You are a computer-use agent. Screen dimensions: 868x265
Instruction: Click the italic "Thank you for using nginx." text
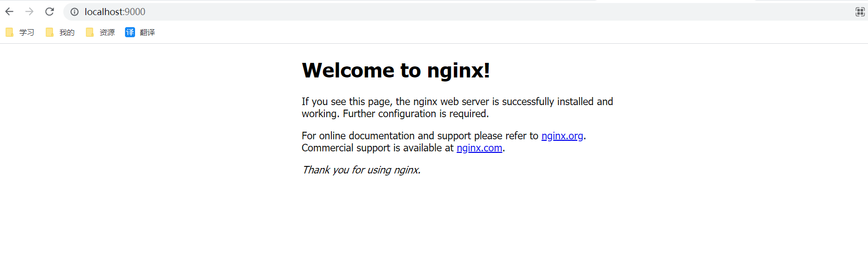pyautogui.click(x=361, y=170)
